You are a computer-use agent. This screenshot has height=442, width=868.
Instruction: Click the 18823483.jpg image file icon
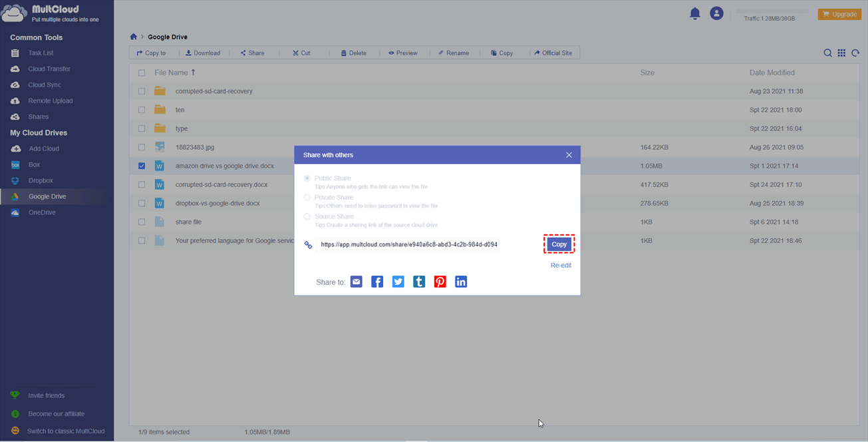click(160, 147)
